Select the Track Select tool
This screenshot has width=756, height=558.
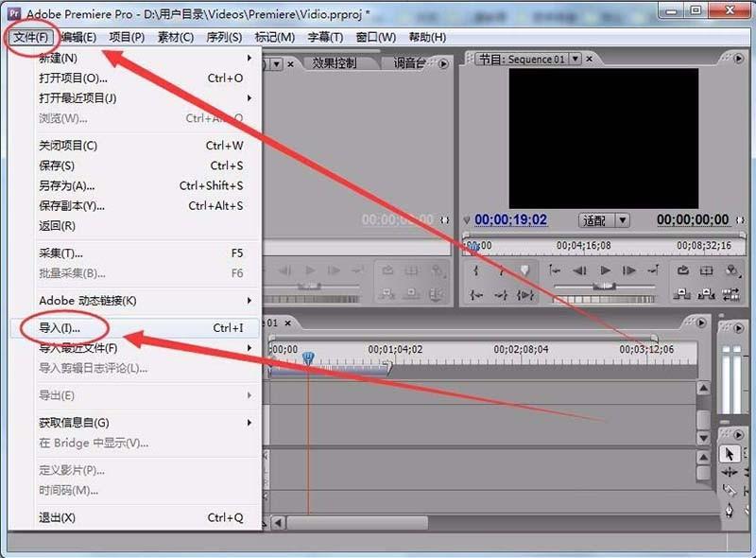pyautogui.click(x=730, y=472)
